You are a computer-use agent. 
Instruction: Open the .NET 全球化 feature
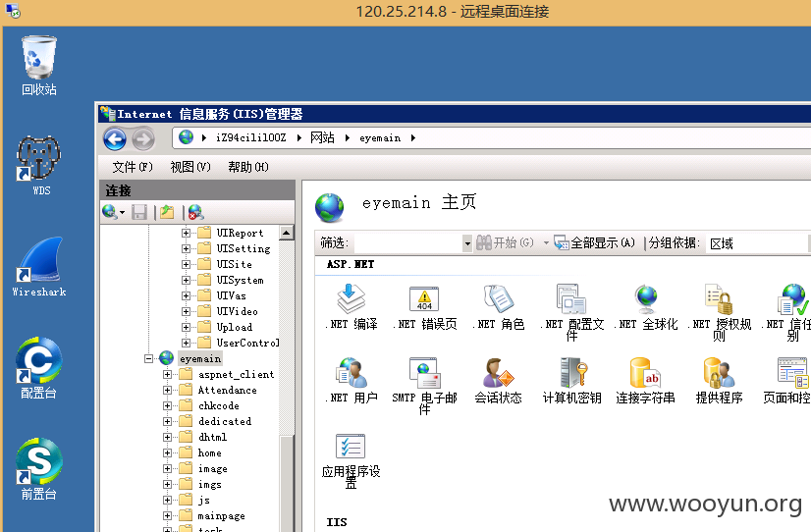[x=645, y=307]
